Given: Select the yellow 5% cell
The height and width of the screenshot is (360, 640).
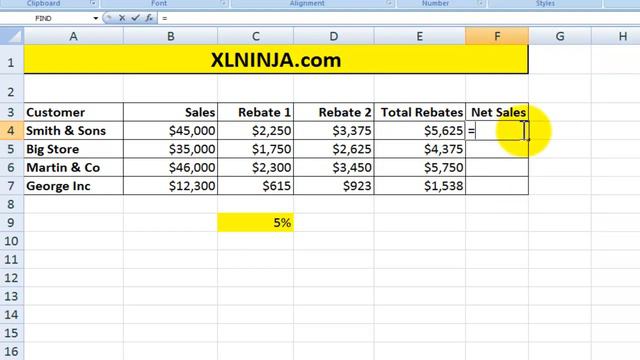Looking at the screenshot, I should pos(256,222).
